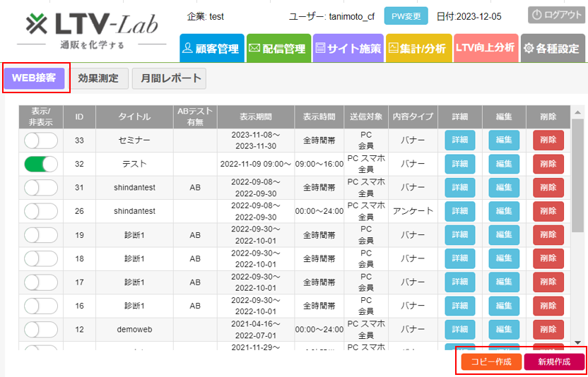
Task: Click the table's scrollbar down arrow
Action: click(577, 345)
